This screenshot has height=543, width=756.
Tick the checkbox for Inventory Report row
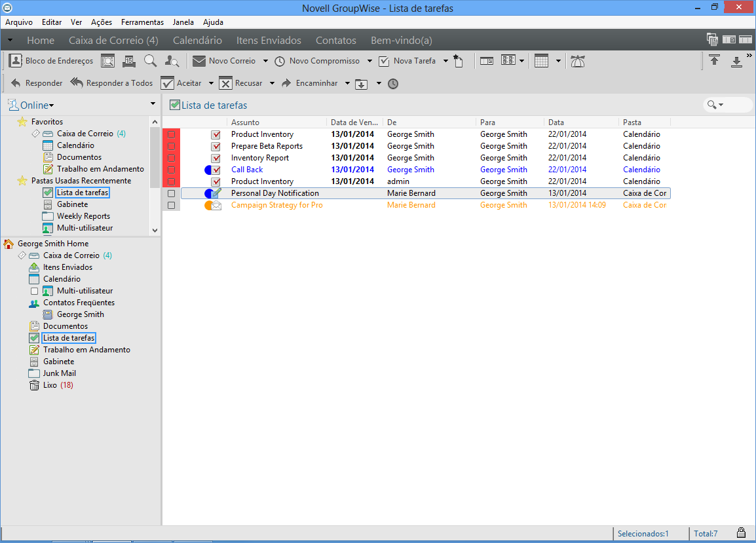click(x=171, y=158)
